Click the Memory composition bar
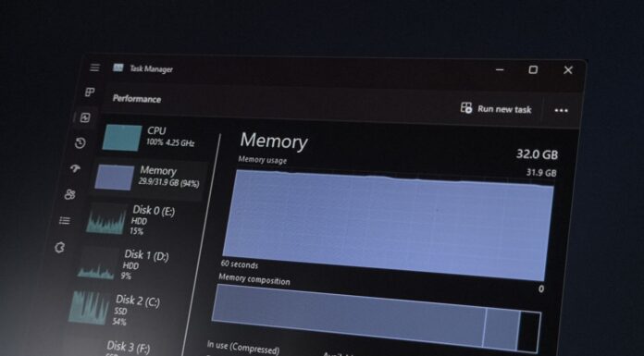This screenshot has width=644, height=356. click(376, 319)
